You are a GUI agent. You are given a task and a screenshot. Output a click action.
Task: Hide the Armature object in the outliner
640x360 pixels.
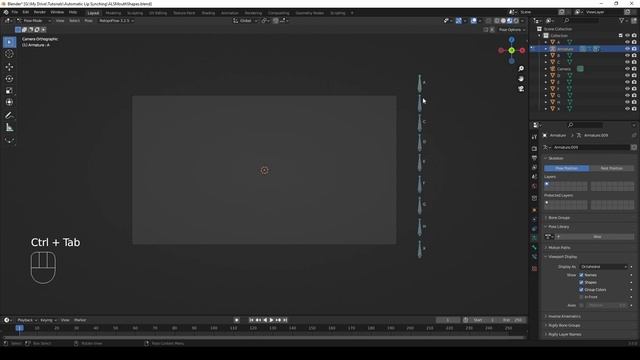click(x=627, y=49)
